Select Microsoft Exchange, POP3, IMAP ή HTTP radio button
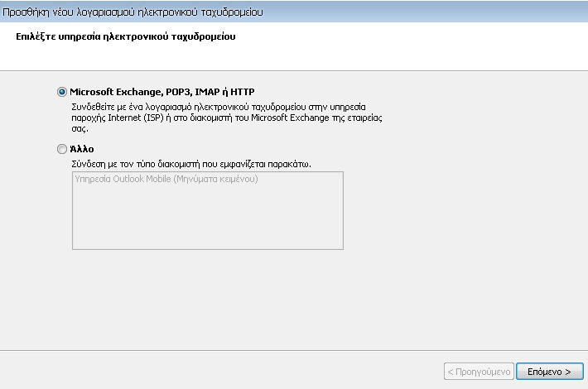The height and width of the screenshot is (389, 588). 62,92
